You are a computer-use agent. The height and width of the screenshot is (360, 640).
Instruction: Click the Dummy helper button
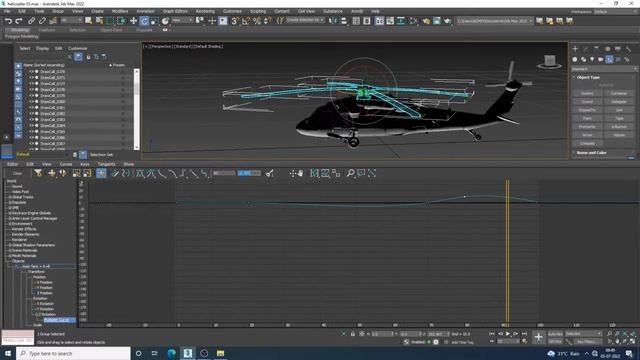(x=587, y=93)
